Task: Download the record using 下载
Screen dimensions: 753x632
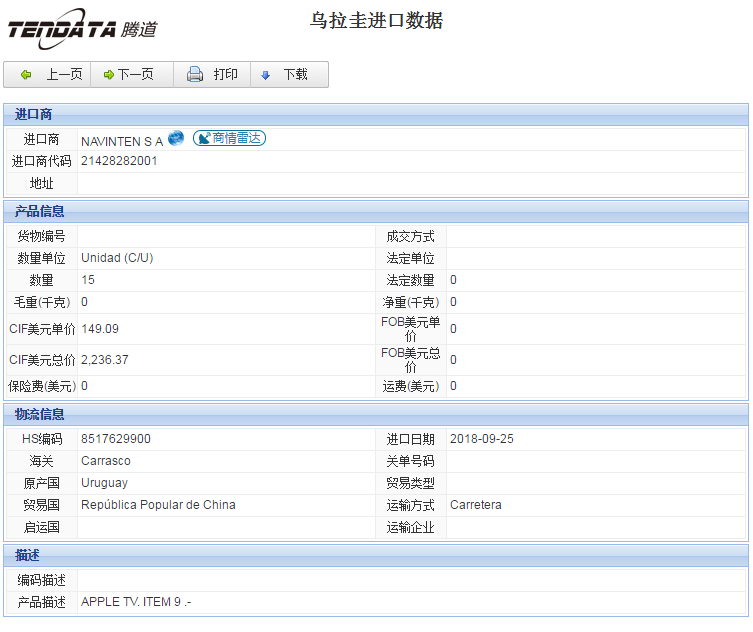Action: tap(285, 75)
